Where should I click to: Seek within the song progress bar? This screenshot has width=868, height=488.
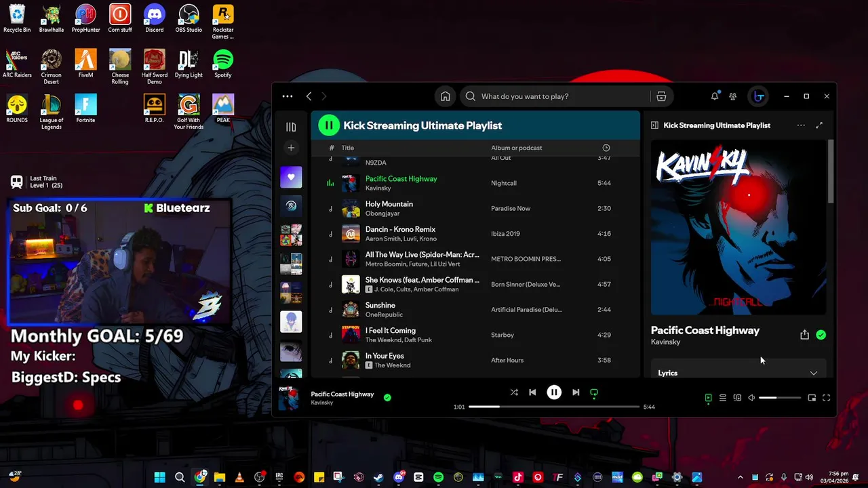coord(554,407)
